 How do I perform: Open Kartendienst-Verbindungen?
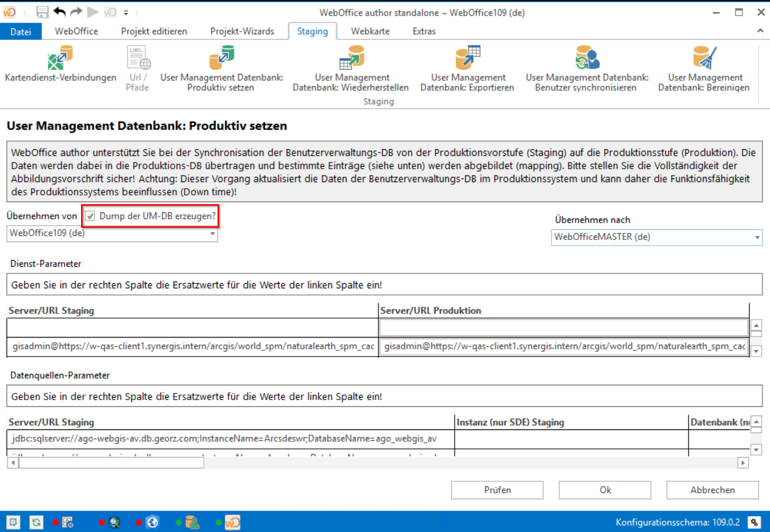pyautogui.click(x=60, y=67)
